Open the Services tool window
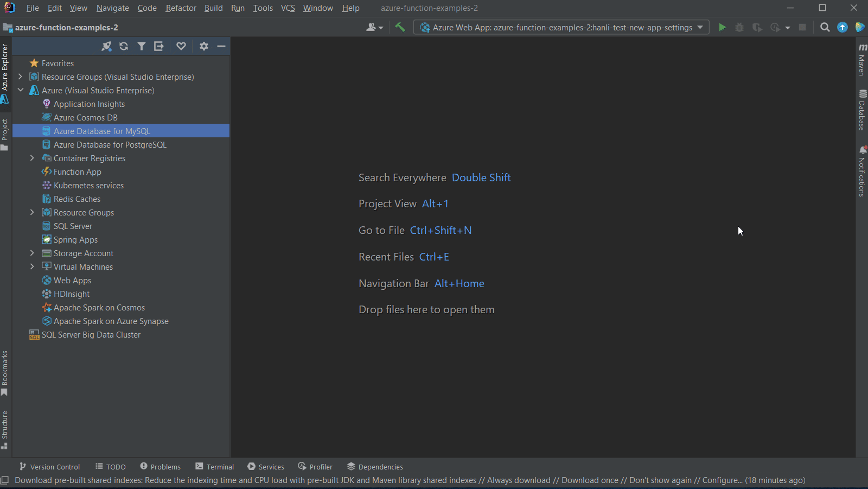The image size is (868, 489). pos(266,467)
